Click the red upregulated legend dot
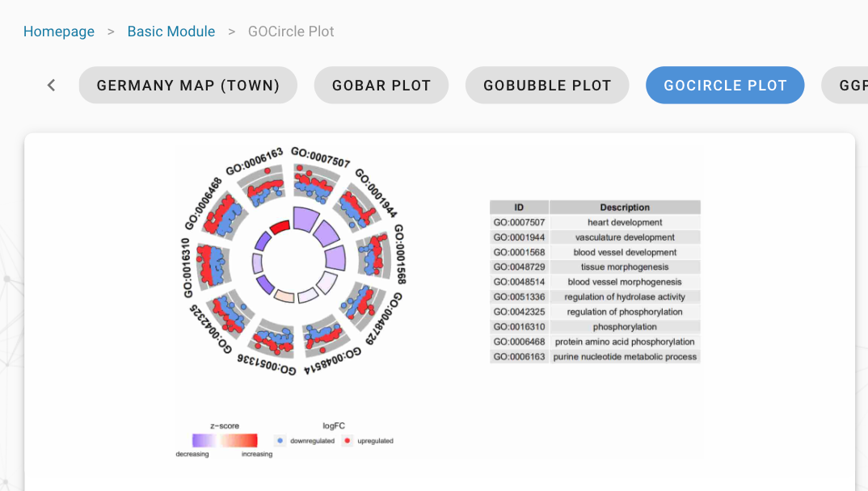The width and height of the screenshot is (868, 491). click(x=347, y=441)
